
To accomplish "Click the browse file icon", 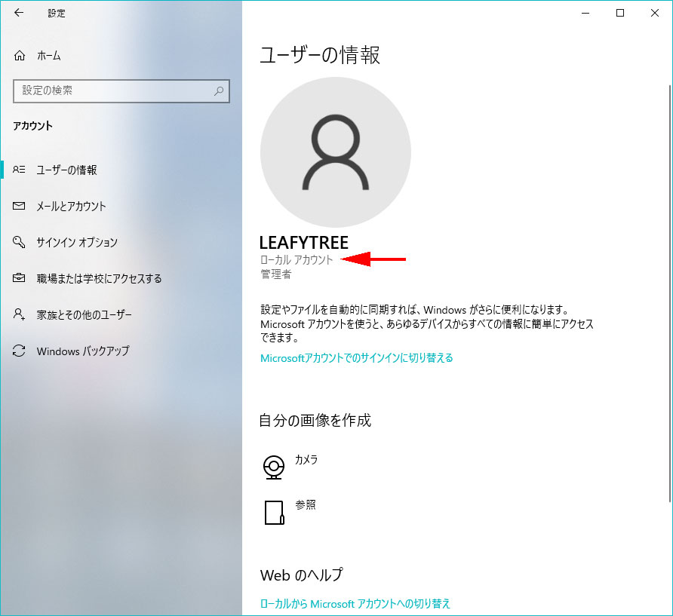I will 274,512.
